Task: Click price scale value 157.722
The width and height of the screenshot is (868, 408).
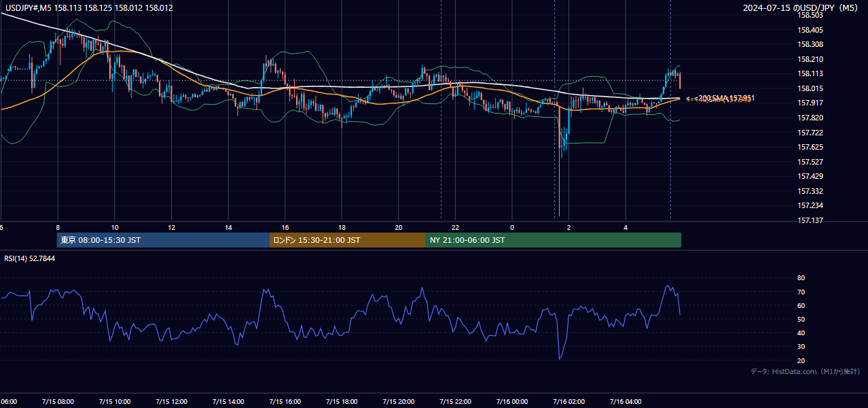Action: tap(811, 133)
